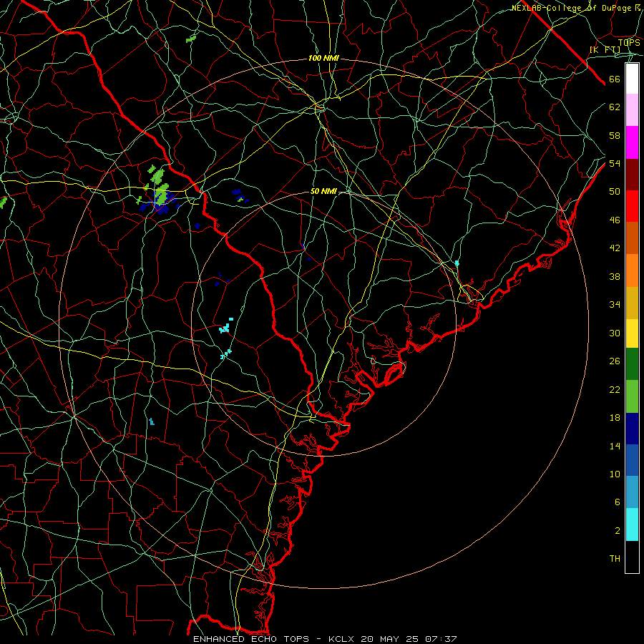Click the 2 legend value
The width and height of the screenshot is (644, 644).
(x=618, y=531)
